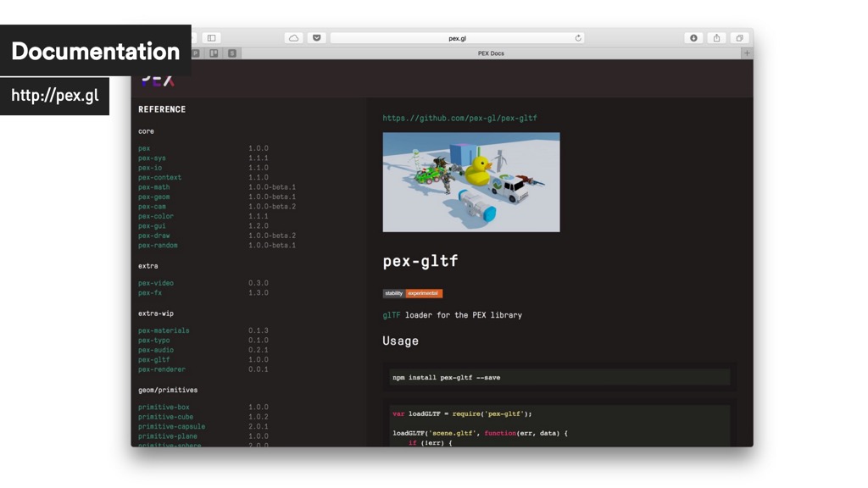Image resolution: width=868 pixels, height=488 pixels.
Task: Open pex-video under extra
Action: click(156, 283)
